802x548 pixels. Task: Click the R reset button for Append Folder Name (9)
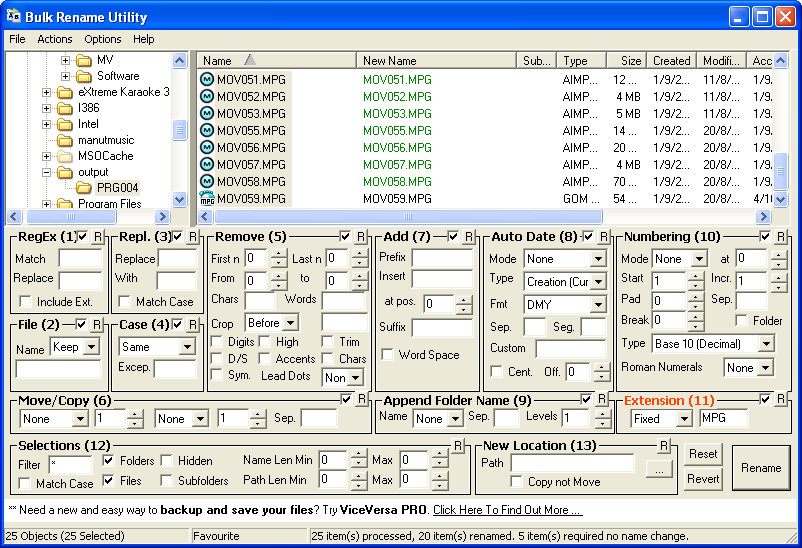602,399
